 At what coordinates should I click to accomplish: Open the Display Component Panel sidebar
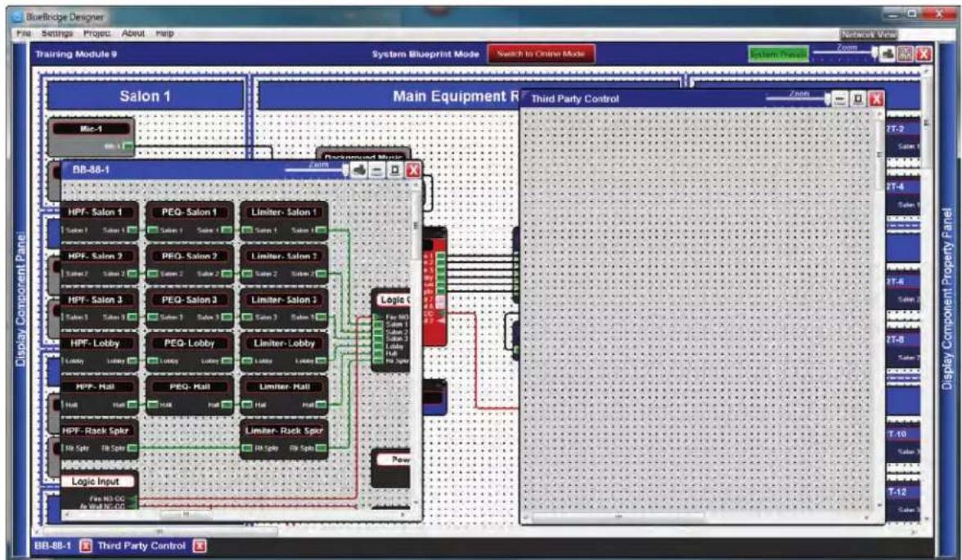(x=21, y=299)
